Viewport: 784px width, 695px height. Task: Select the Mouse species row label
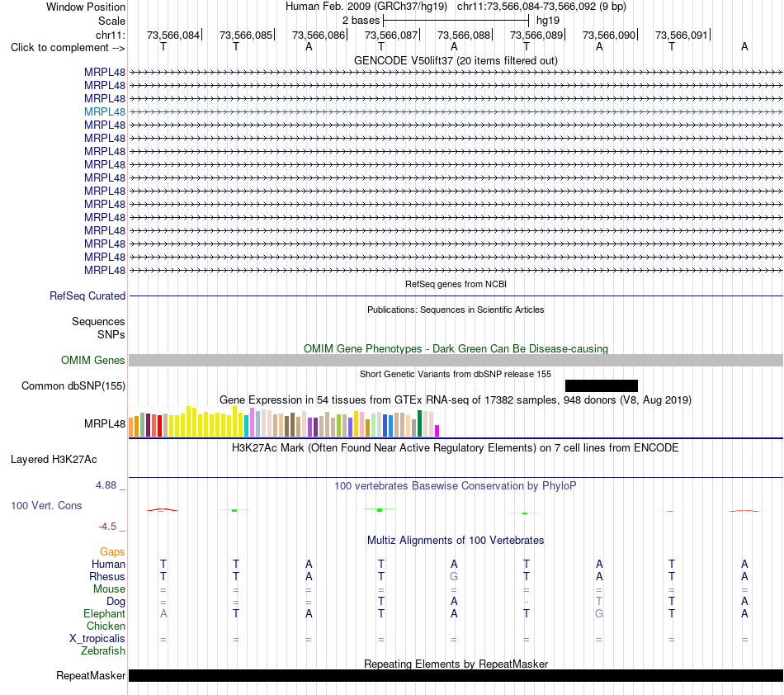(x=110, y=589)
